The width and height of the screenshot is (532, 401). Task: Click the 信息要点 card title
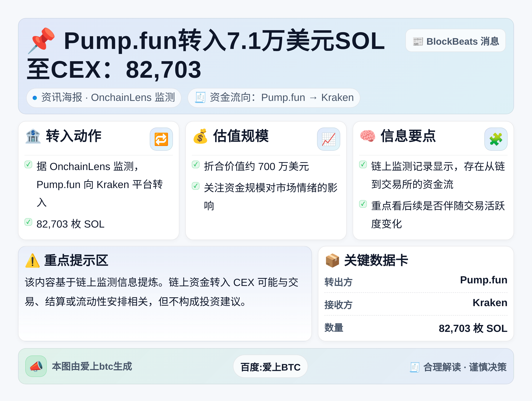coord(408,136)
